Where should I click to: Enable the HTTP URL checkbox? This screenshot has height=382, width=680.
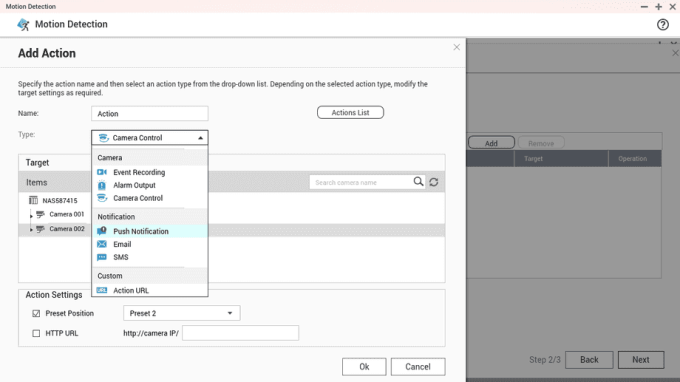tap(36, 333)
